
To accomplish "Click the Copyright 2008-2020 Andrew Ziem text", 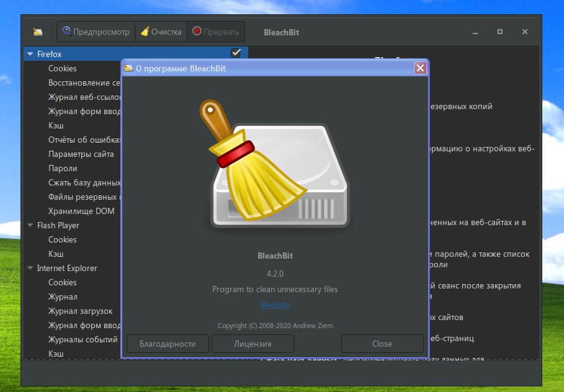I will point(275,326).
